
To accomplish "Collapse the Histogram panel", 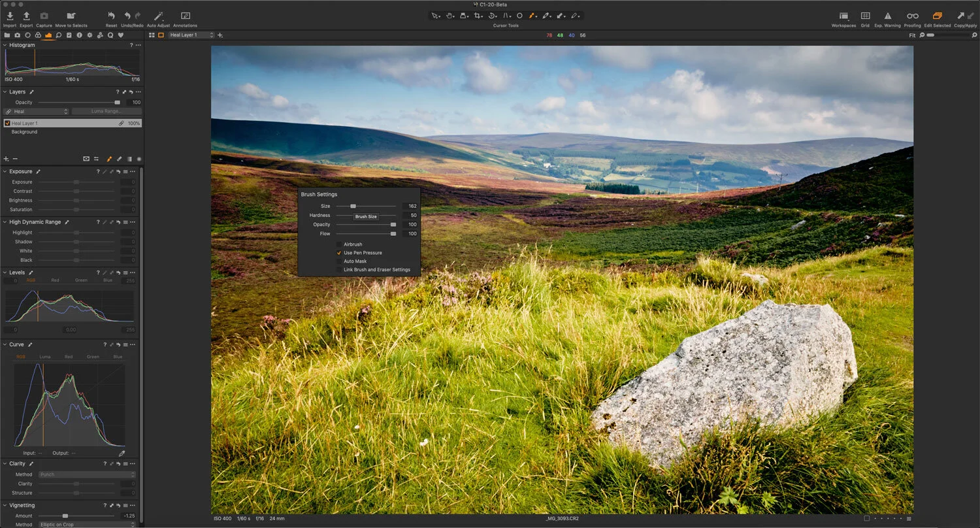I will click(x=6, y=45).
